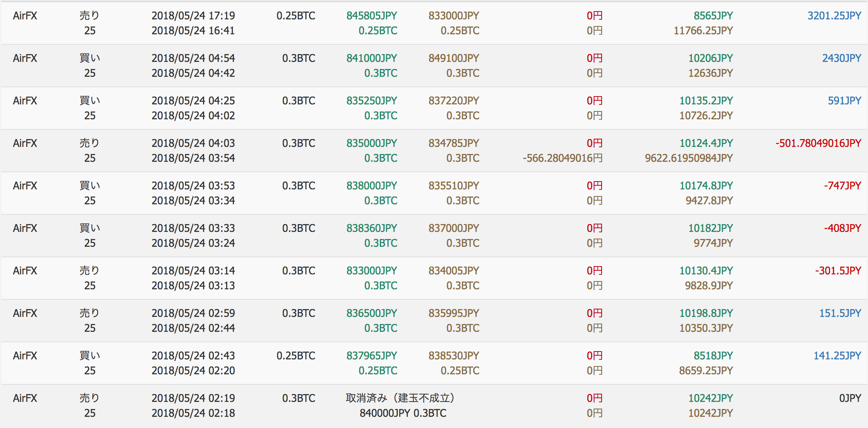Click the 837965JPY entry price
Viewport: 868px width, 428px height.
pyautogui.click(x=372, y=356)
